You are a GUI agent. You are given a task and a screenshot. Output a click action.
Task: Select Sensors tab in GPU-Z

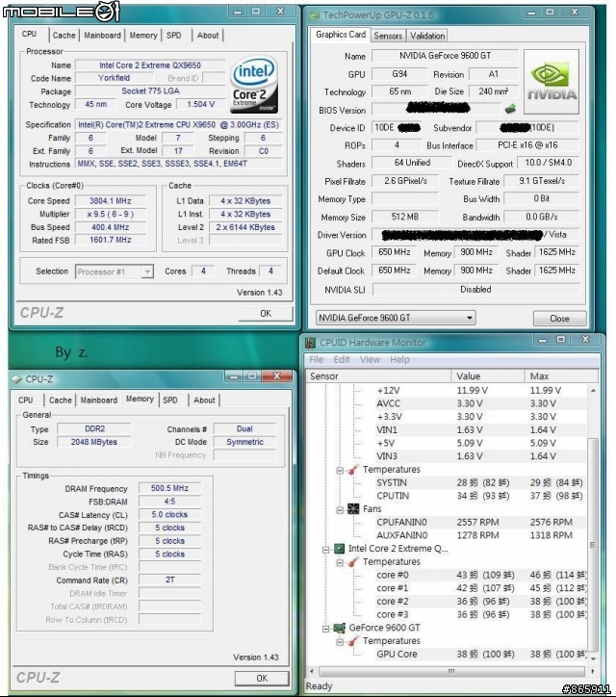tap(388, 36)
